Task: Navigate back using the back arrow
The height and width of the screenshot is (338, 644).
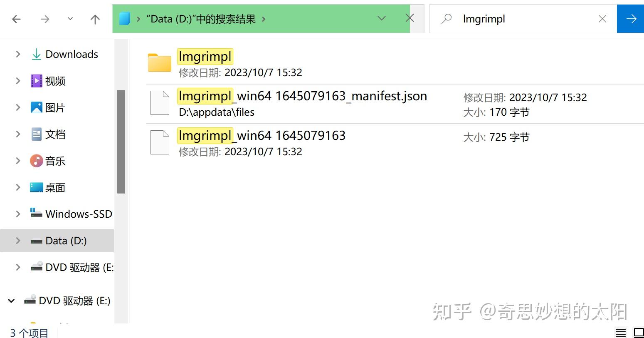Action: [x=16, y=19]
